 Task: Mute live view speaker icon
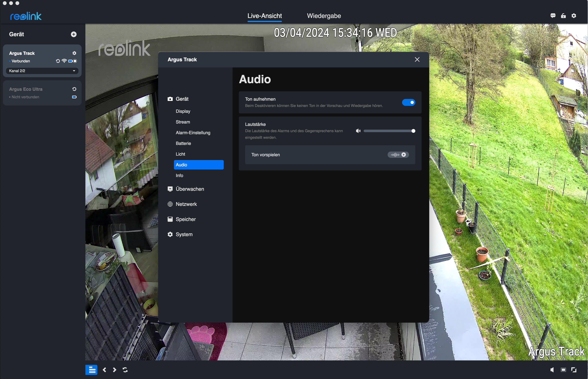pos(552,370)
